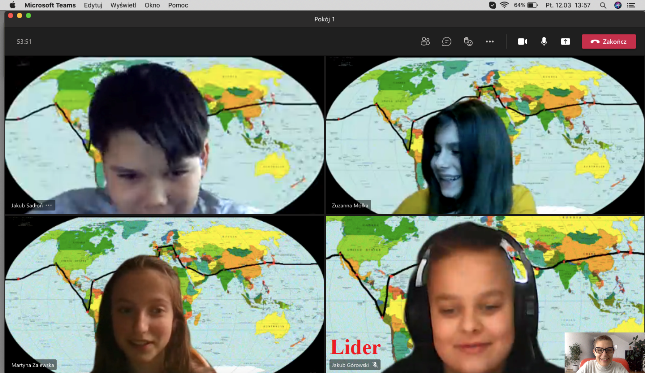Open the meeting chat panel
This screenshot has height=373, width=645.
tap(446, 42)
